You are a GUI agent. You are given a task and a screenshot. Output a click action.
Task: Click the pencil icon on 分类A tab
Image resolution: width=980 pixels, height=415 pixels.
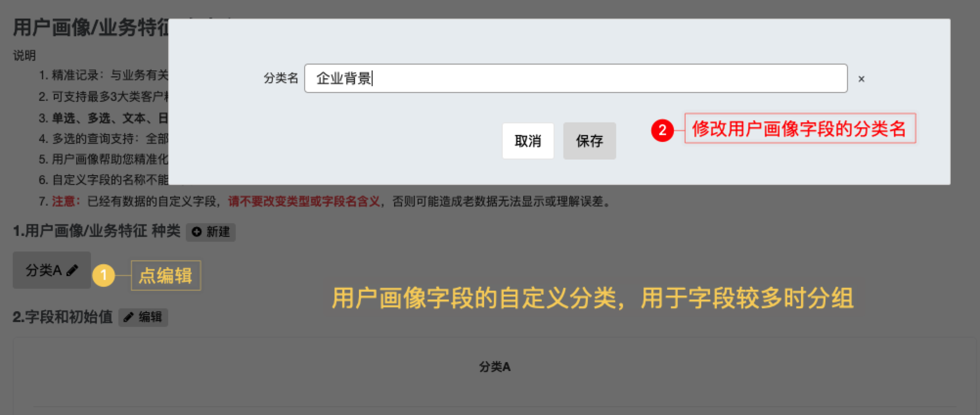(72, 270)
